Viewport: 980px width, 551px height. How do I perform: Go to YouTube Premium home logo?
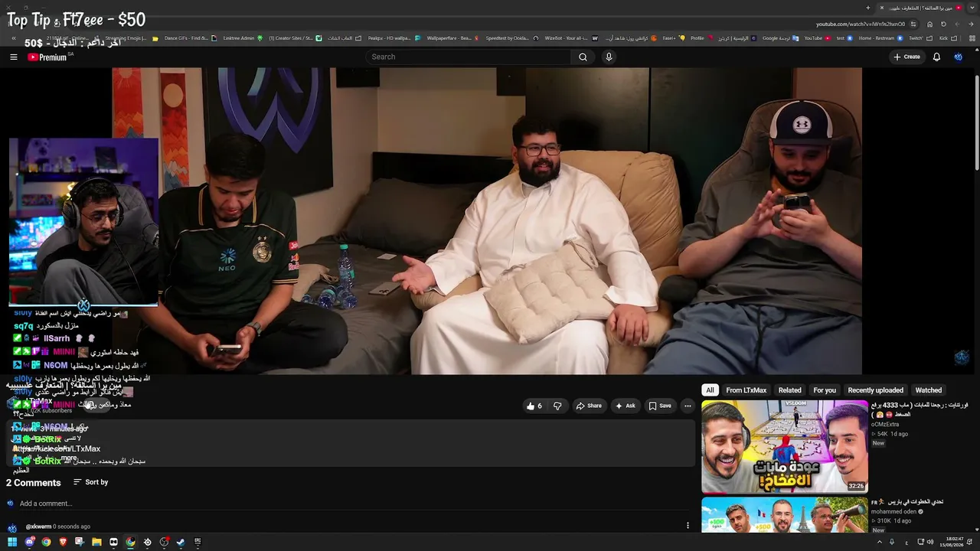[x=47, y=57]
